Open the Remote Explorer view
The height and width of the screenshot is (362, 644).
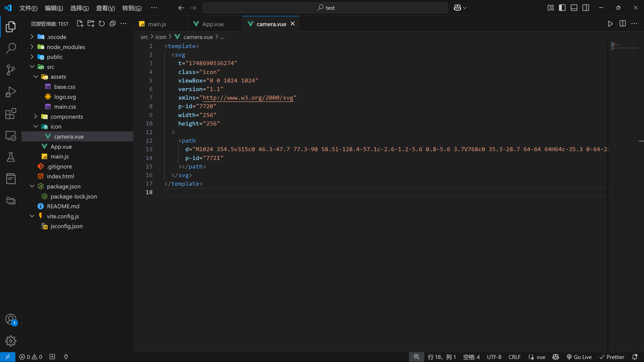tap(11, 136)
